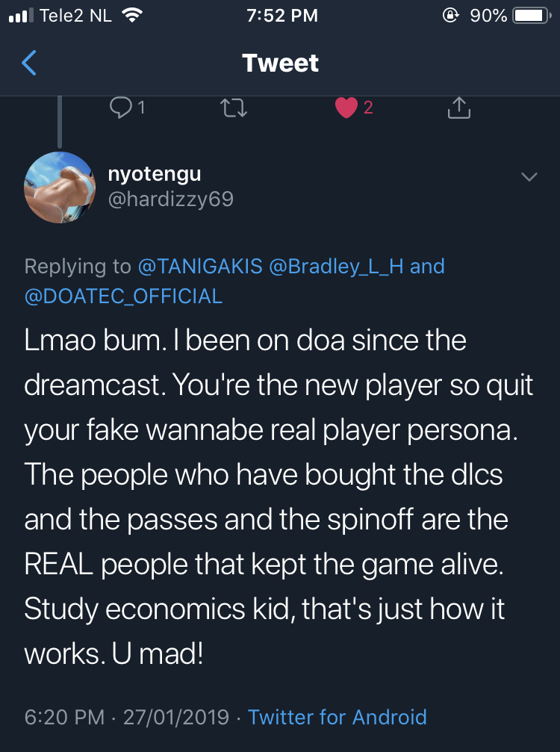Tap the Twitter for Android source link
560x752 pixels.
click(337, 717)
